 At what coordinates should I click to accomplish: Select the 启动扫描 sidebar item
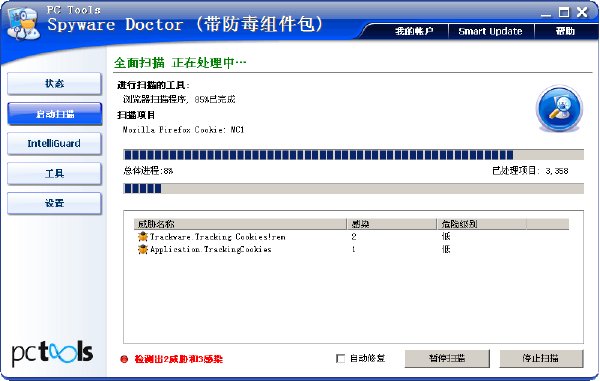[x=54, y=114]
